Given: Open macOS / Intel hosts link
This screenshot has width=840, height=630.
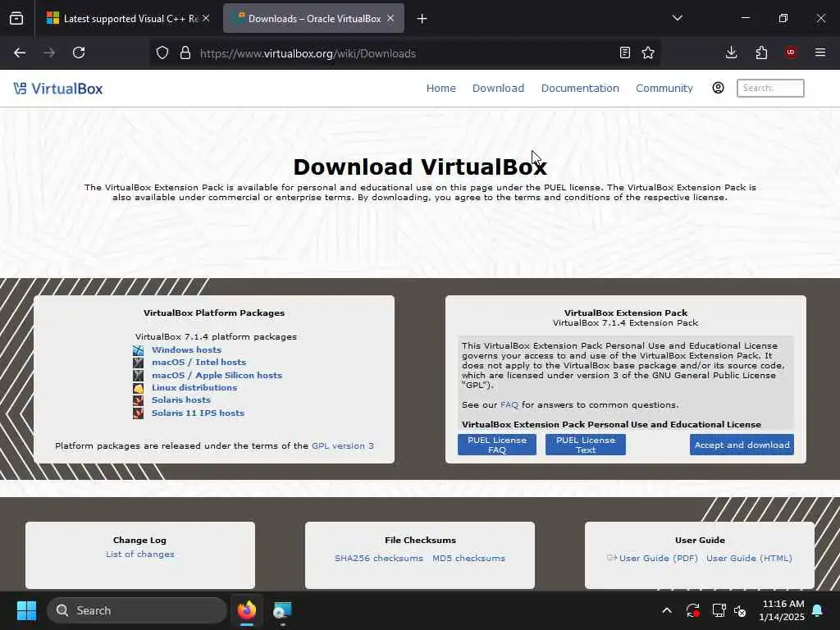Looking at the screenshot, I should coord(199,362).
